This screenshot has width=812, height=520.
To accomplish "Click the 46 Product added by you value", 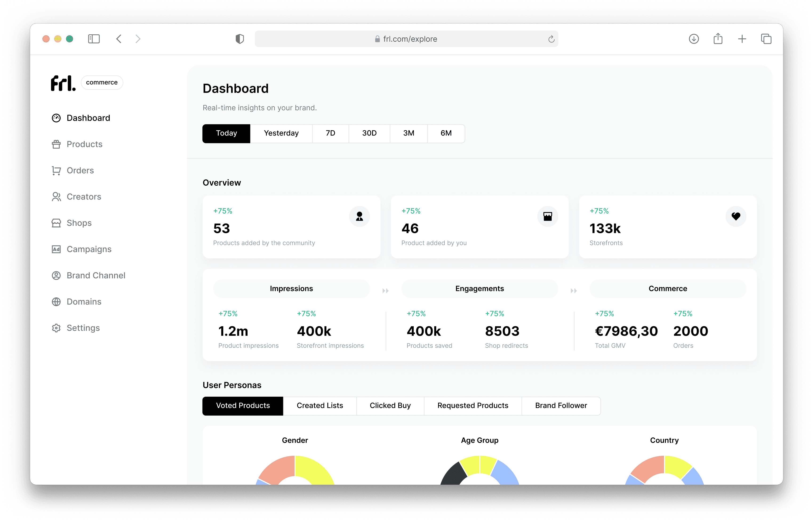I will (410, 229).
